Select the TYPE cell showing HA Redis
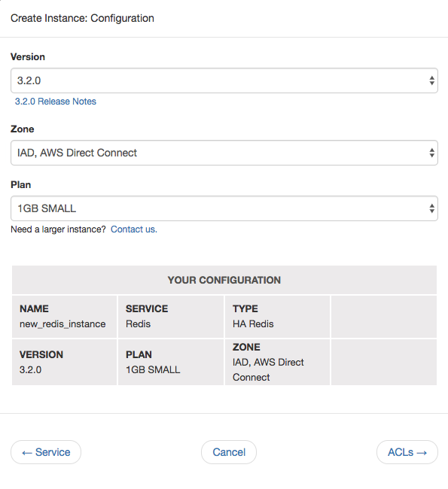The width and height of the screenshot is (448, 489). point(277,317)
